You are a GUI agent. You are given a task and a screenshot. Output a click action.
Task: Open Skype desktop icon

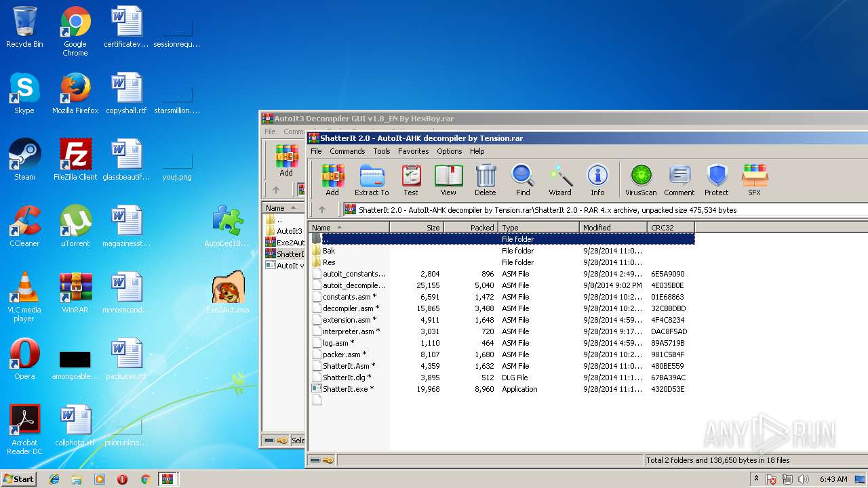pos(24,94)
